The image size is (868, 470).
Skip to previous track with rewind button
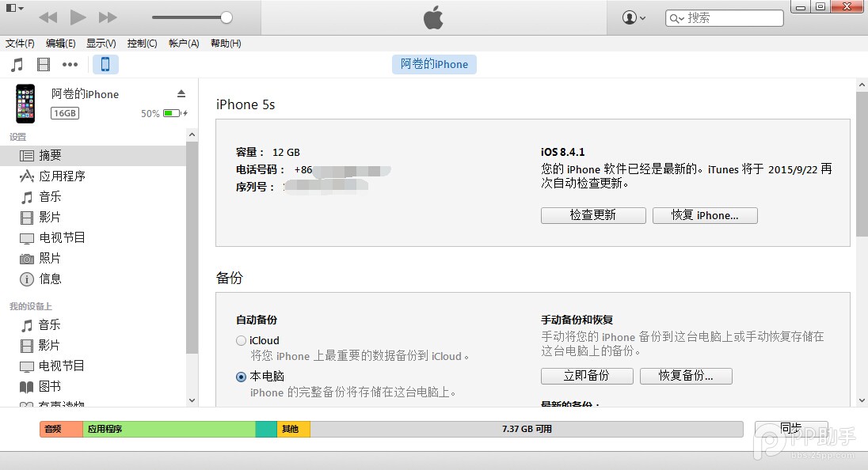[48, 17]
